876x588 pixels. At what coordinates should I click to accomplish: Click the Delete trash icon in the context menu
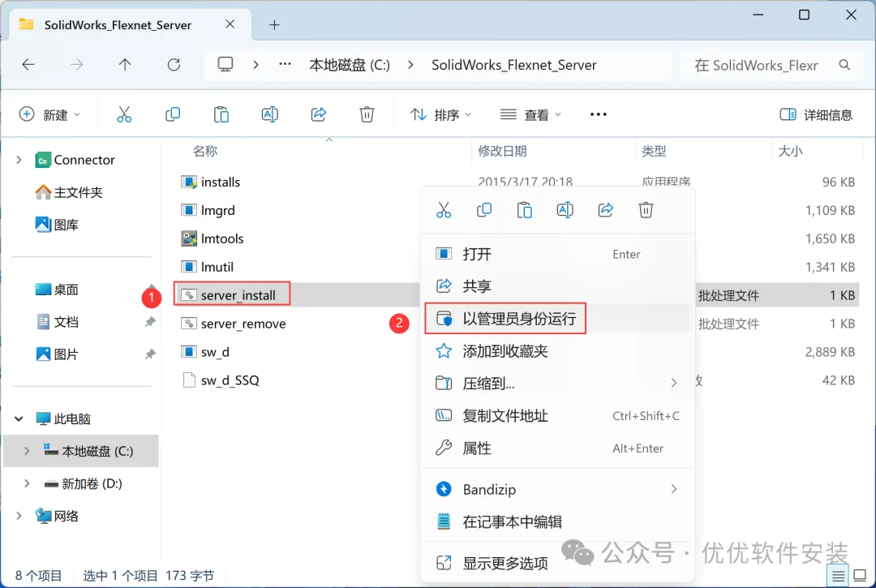[x=646, y=210]
